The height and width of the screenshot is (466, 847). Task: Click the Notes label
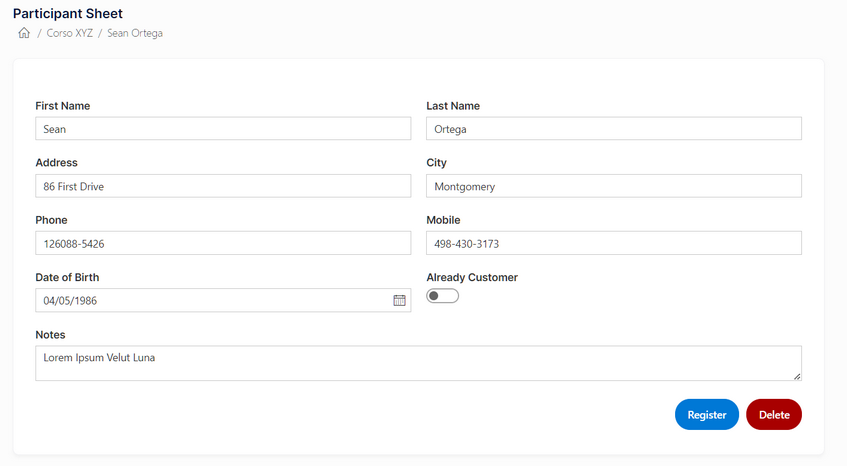point(50,335)
